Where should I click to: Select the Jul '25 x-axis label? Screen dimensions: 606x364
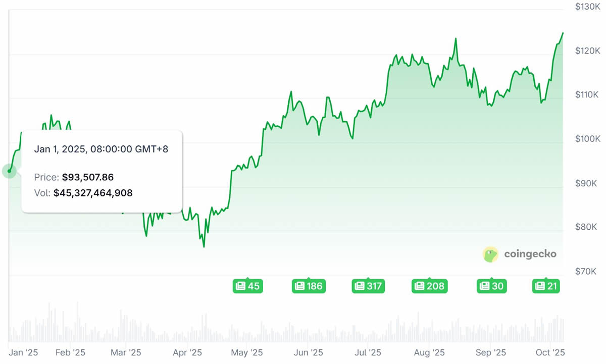[368, 352]
